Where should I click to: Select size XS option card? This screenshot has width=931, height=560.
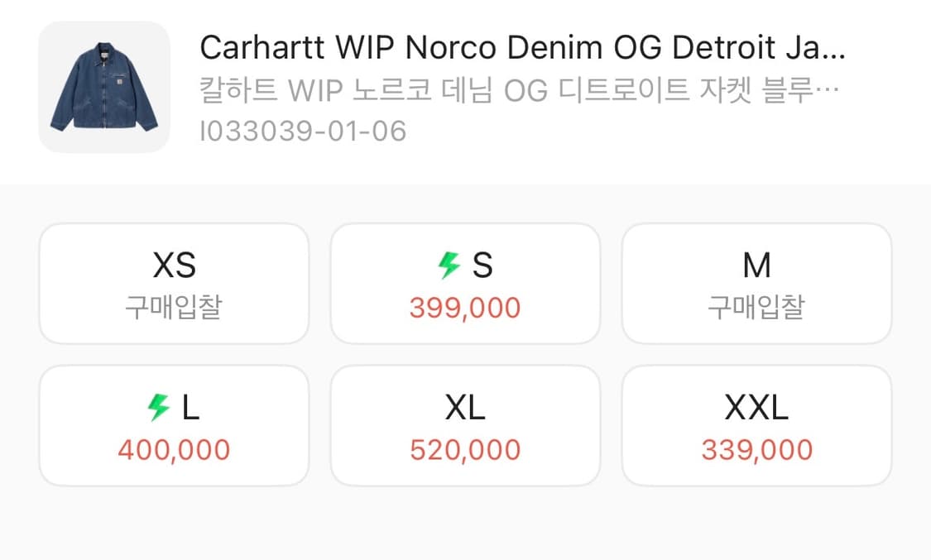174,284
